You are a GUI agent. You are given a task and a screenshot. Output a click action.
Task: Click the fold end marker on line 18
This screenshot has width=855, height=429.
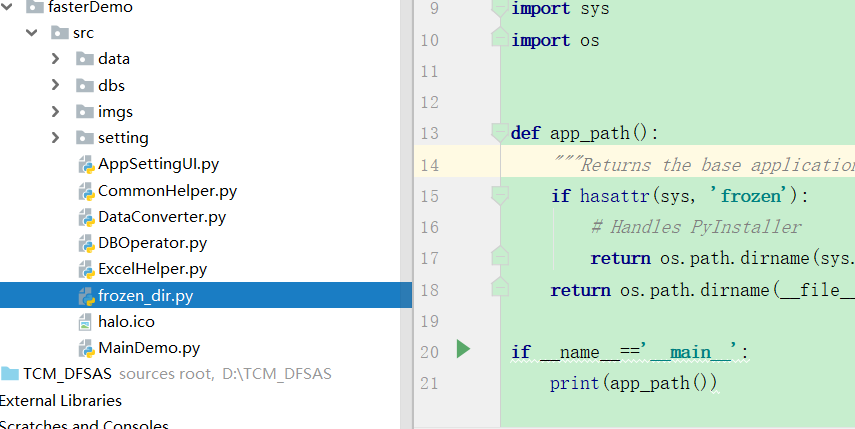(499, 287)
